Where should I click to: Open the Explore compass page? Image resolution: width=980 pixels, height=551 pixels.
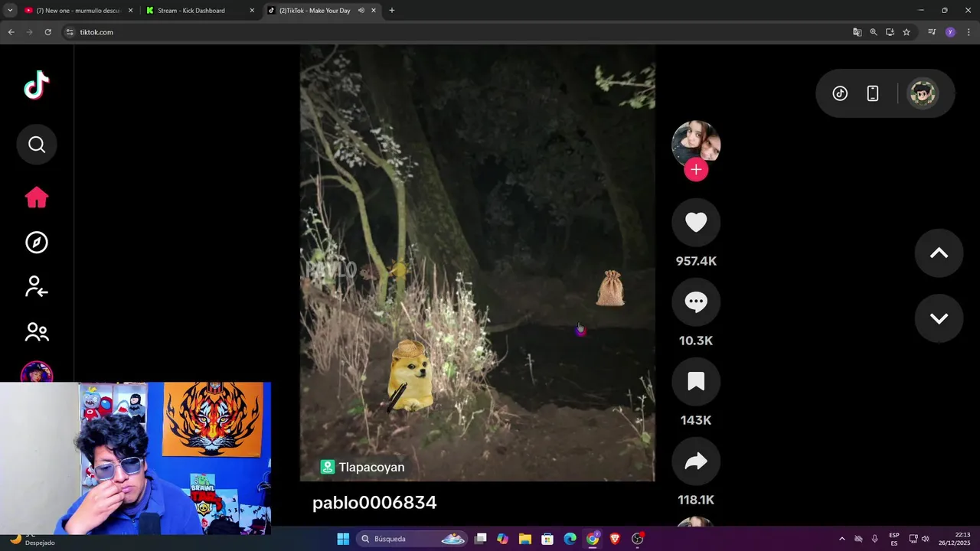click(x=37, y=243)
